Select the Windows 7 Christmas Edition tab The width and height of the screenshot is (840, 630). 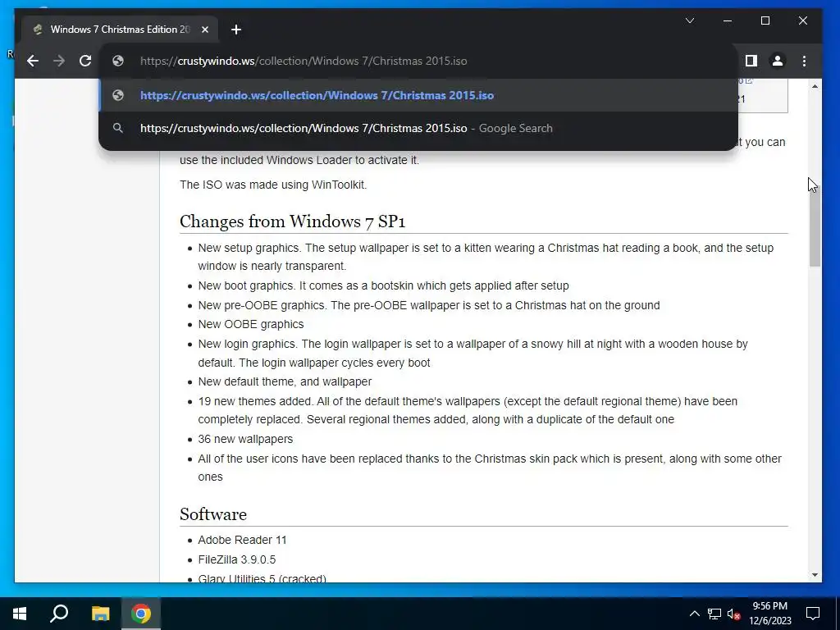(x=120, y=30)
